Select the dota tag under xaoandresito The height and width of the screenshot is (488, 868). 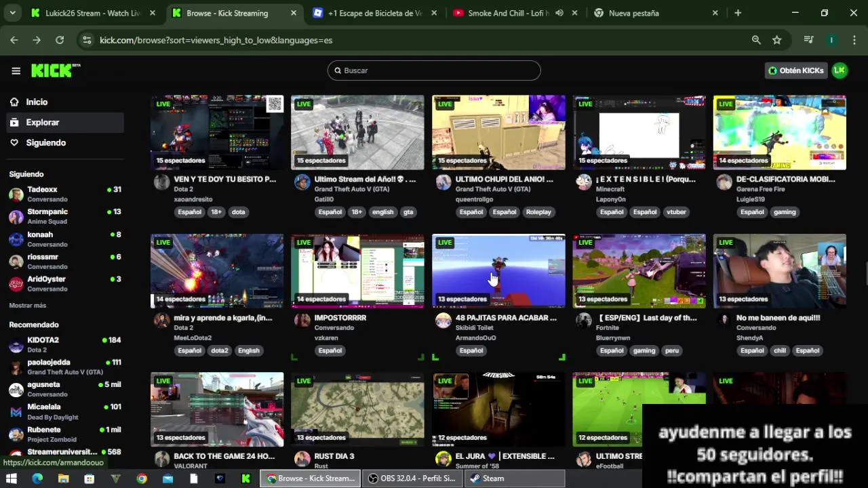coord(238,212)
